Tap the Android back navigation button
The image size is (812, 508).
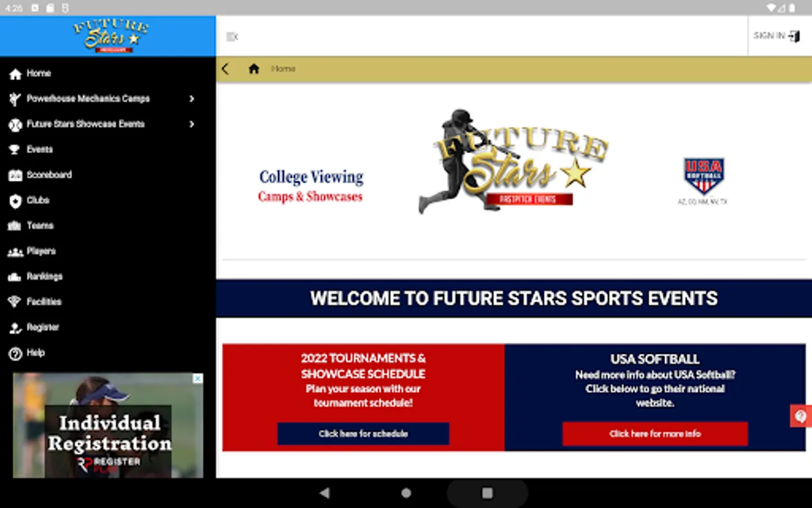click(325, 493)
